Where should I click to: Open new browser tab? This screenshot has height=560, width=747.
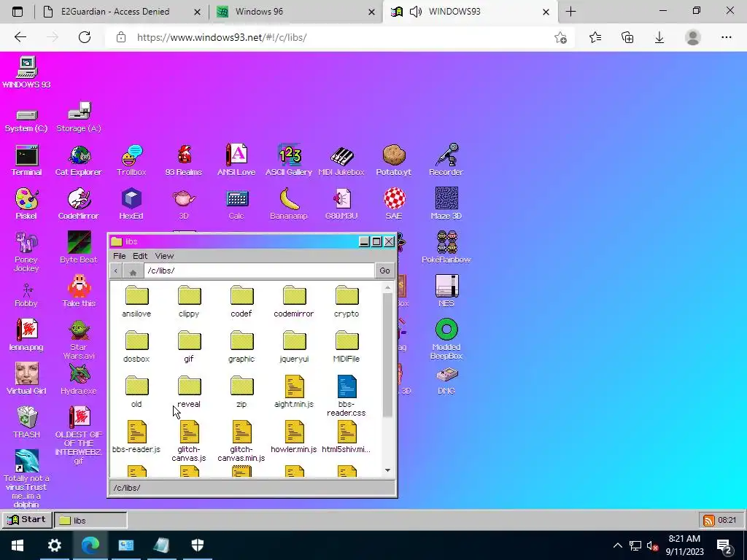570,12
